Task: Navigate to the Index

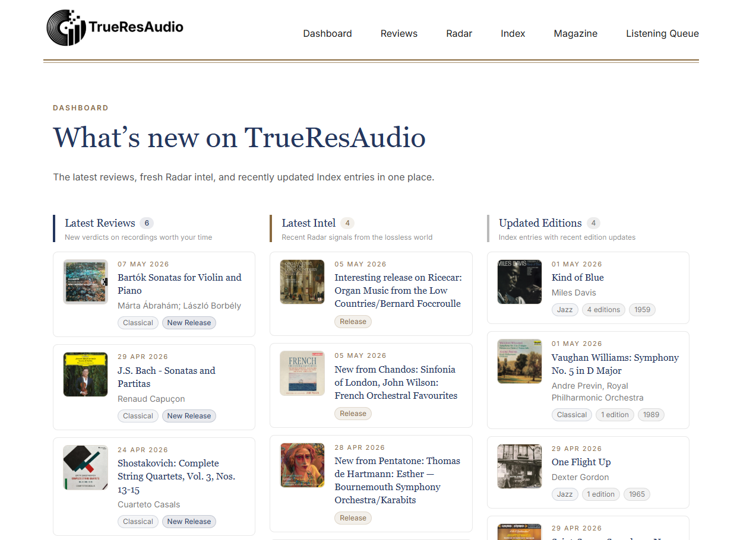Action: pyautogui.click(x=513, y=34)
